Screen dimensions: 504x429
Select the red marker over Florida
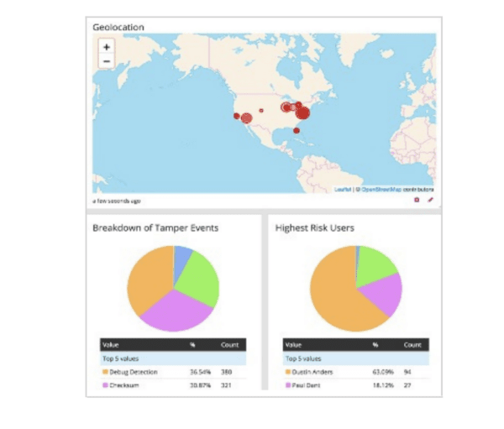tap(297, 130)
